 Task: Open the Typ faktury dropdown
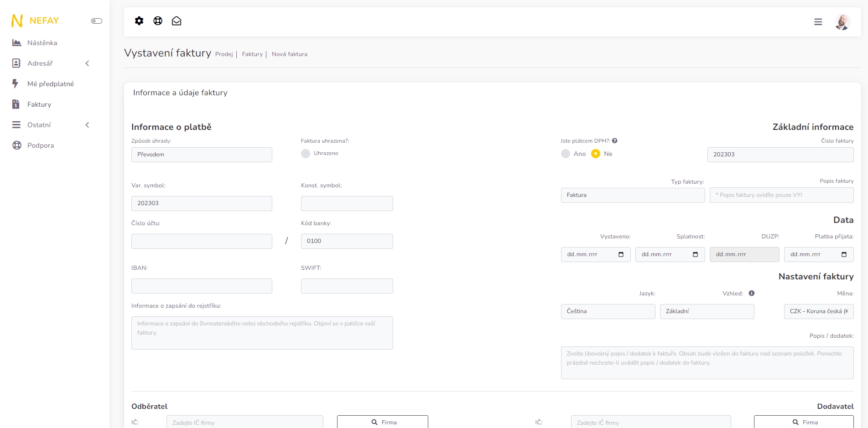coord(632,195)
